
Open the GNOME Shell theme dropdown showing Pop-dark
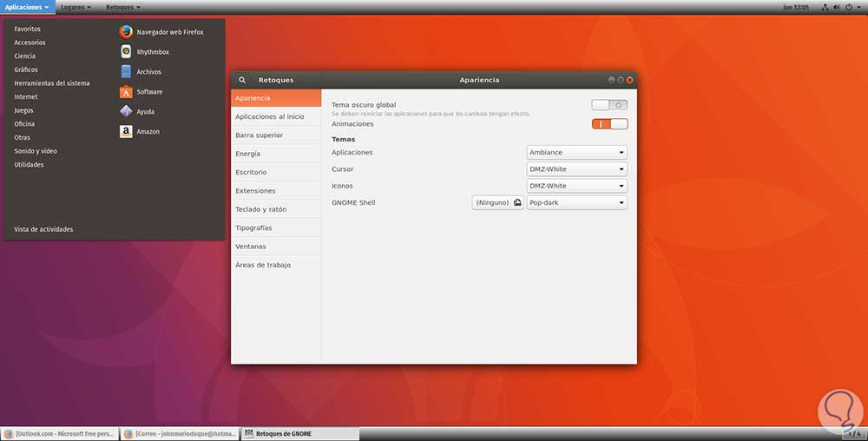click(x=576, y=202)
